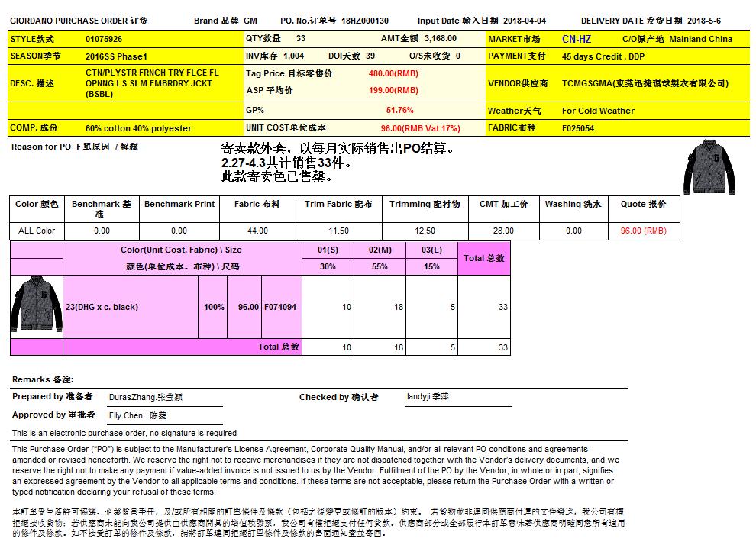Select the 03(L) size column header

pyautogui.click(x=431, y=250)
